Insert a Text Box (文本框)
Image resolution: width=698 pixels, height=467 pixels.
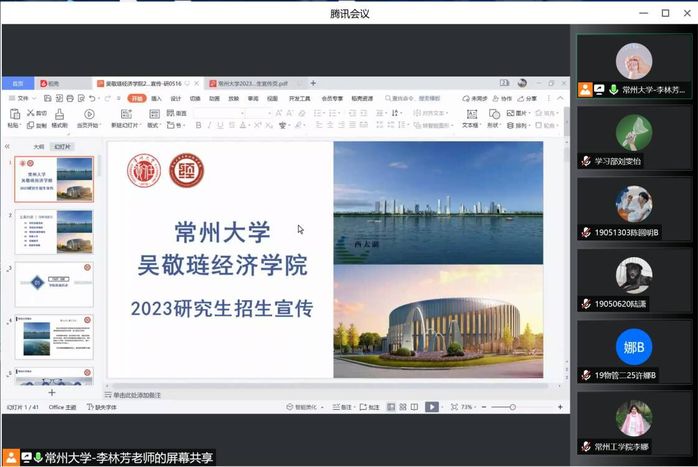(x=469, y=119)
